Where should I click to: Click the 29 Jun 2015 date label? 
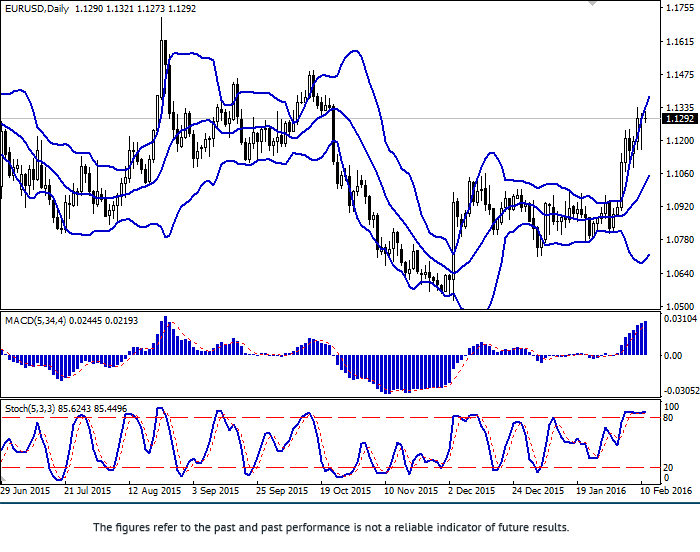25,491
